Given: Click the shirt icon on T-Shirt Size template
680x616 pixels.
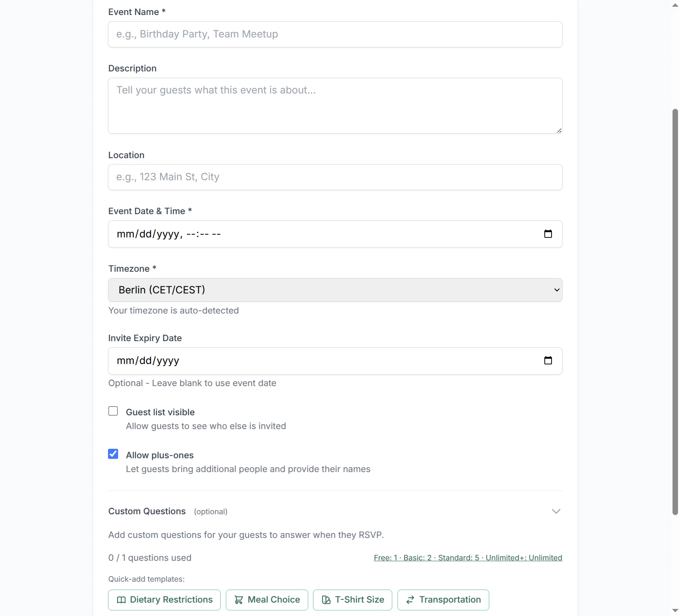Looking at the screenshot, I should 326,600.
